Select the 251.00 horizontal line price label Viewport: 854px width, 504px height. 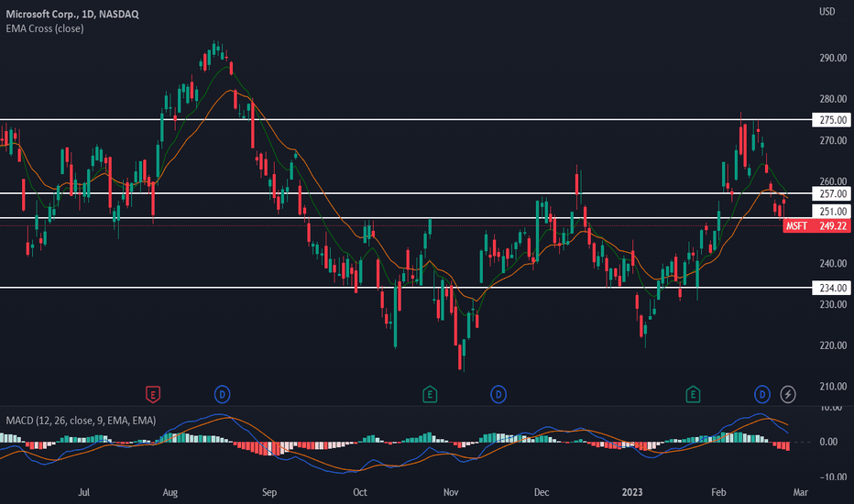pos(831,212)
